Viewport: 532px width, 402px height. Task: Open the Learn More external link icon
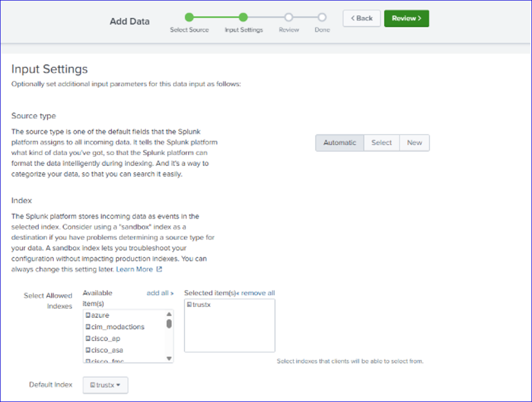coord(159,269)
